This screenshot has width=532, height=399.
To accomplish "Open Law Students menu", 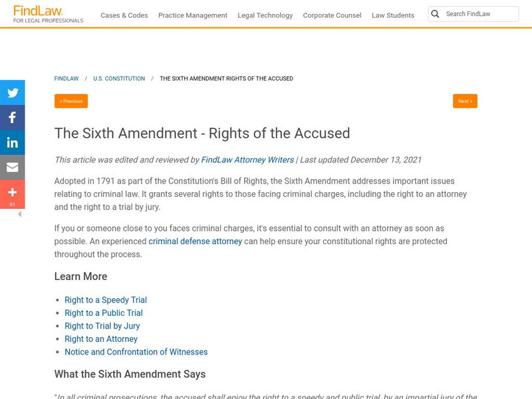I will tap(393, 15).
